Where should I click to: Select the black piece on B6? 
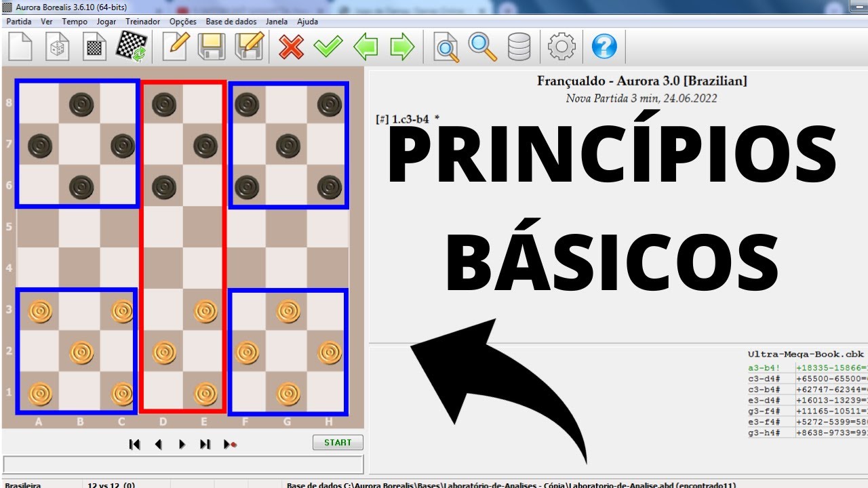[x=81, y=186]
